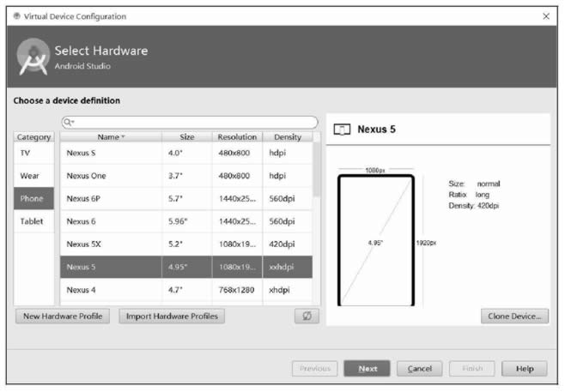The height and width of the screenshot is (392, 565).
Task: Click Import Hardware Profiles button
Action: 171,317
